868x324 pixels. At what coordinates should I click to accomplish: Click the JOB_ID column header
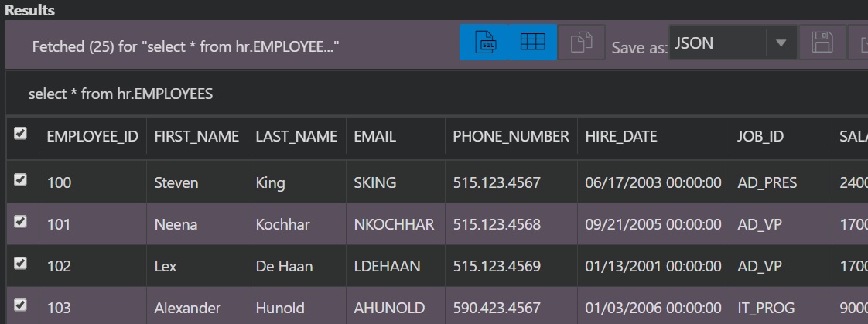coord(781,137)
